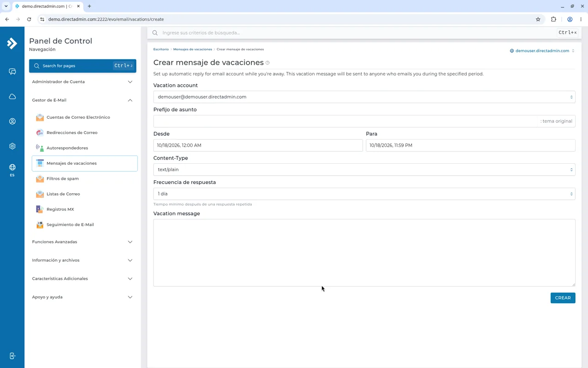This screenshot has height=368, width=588.
Task: Expand Características Adicionales section
Action: point(83,279)
